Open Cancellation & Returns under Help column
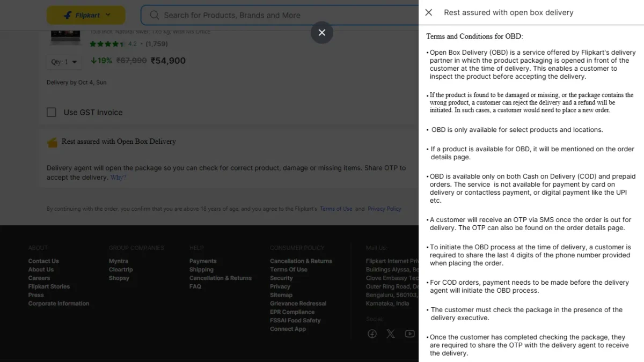Screen dimensions: 644x362 click(x=221, y=278)
